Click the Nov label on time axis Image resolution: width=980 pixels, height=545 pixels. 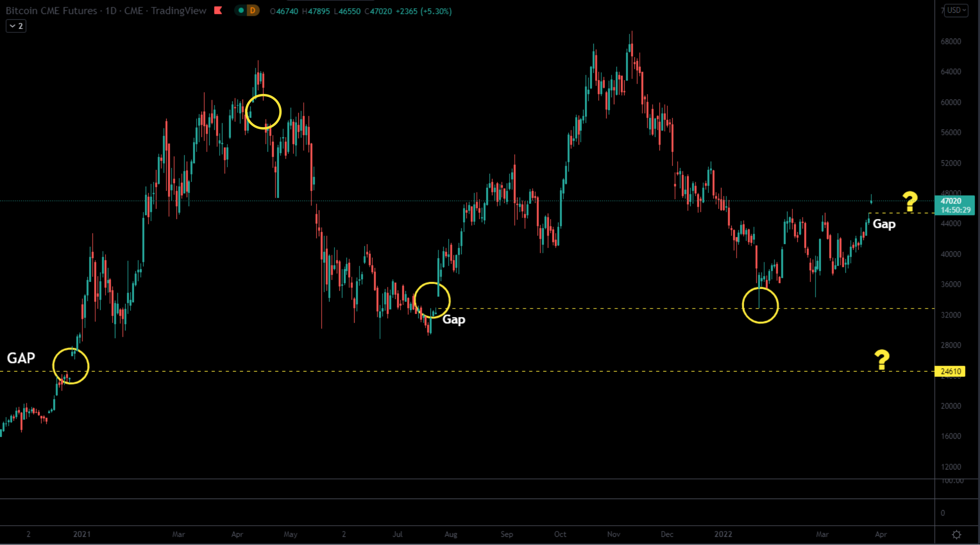coord(614,534)
